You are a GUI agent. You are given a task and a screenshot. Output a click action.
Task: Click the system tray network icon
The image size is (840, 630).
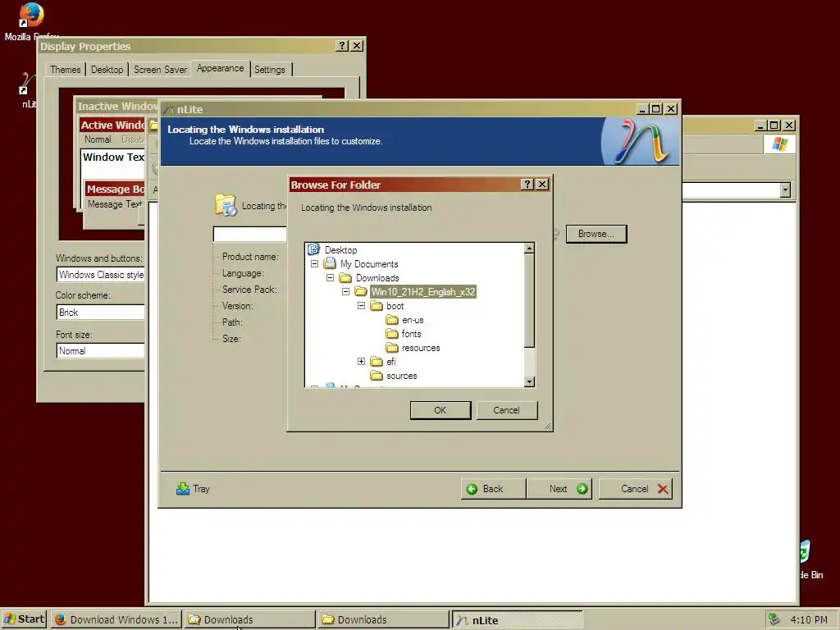point(774,619)
